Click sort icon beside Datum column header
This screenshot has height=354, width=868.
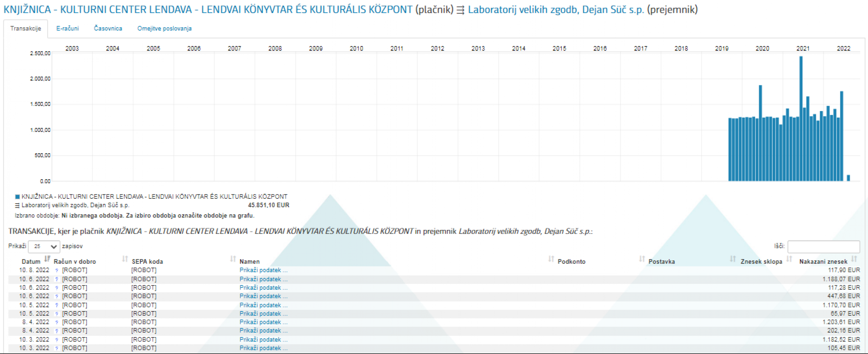47,259
